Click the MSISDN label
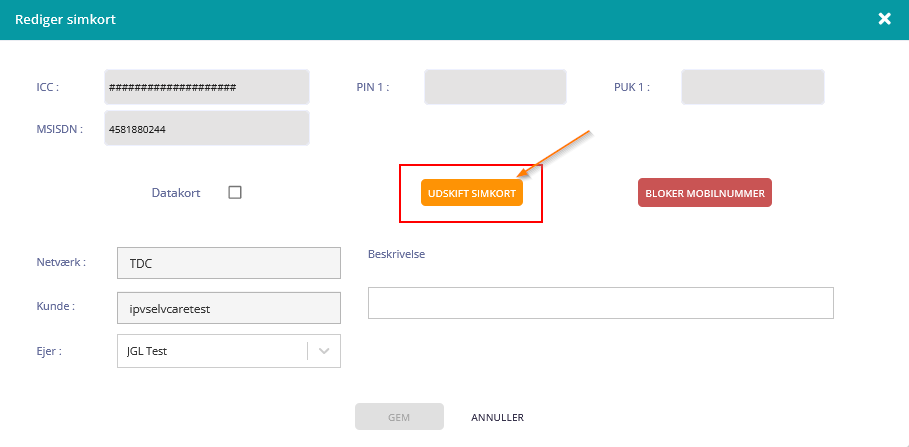The image size is (909, 447). point(60,129)
